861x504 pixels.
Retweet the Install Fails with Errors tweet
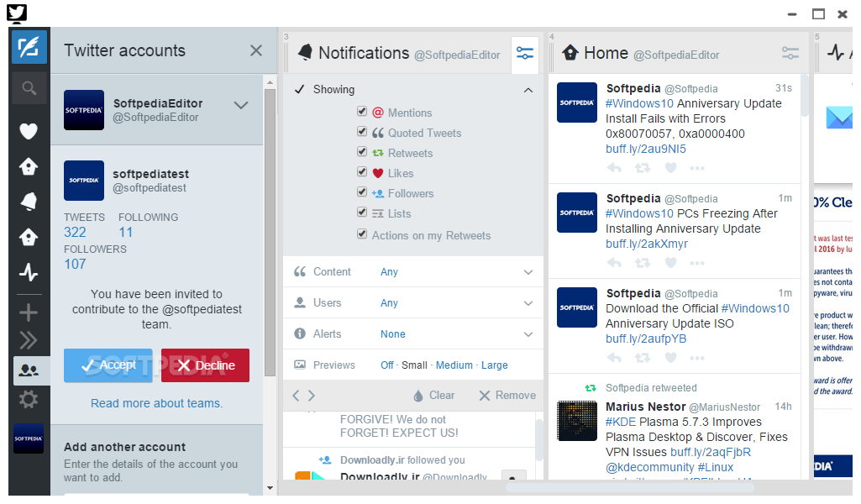pyautogui.click(x=643, y=168)
